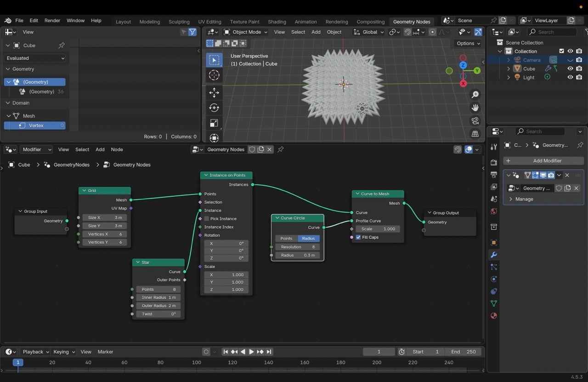Select Radius mode in Curve Circle node
The height and width of the screenshot is (382, 588).
(x=308, y=239)
